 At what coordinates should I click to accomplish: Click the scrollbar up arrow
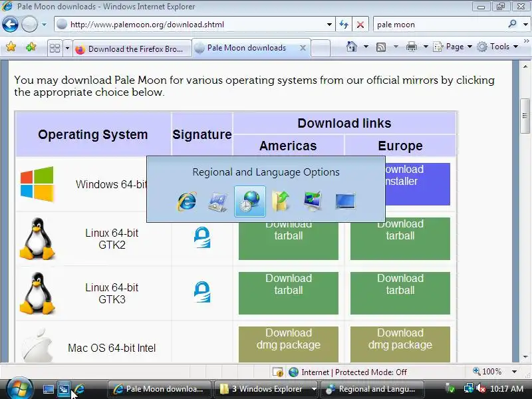tap(525, 66)
